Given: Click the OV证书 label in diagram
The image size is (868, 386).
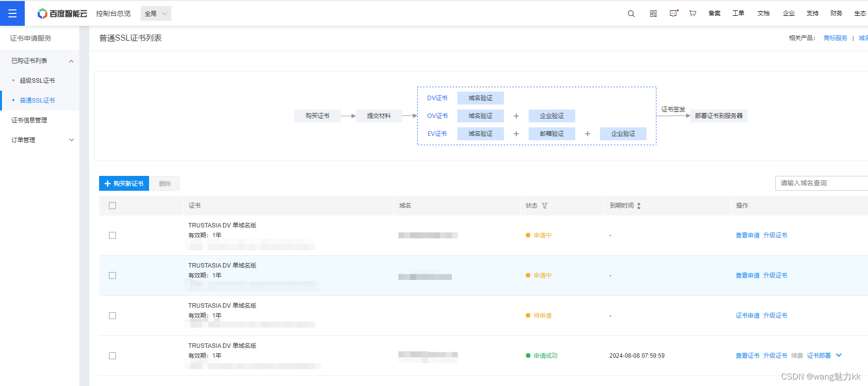Looking at the screenshot, I should pyautogui.click(x=437, y=116).
